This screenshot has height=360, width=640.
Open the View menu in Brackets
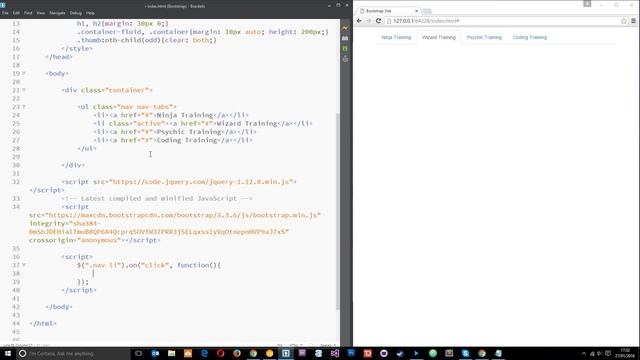[x=41, y=13]
